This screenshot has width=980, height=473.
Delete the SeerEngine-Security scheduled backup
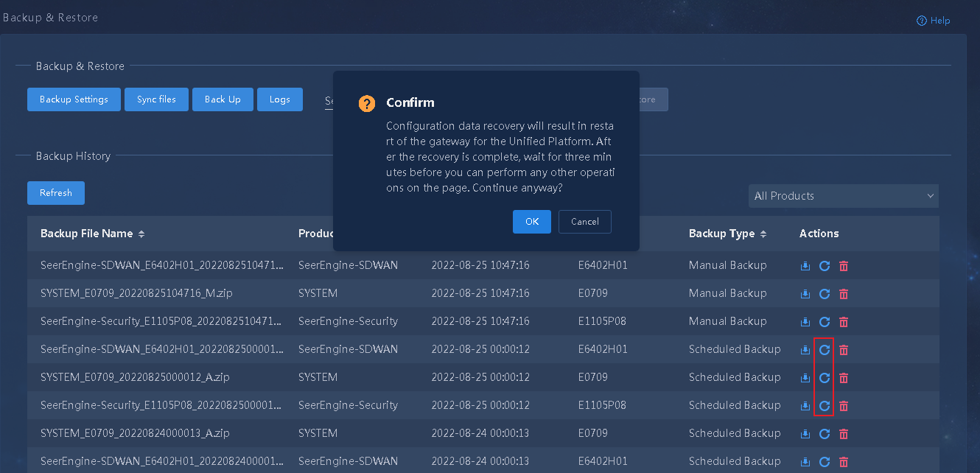[x=844, y=406]
